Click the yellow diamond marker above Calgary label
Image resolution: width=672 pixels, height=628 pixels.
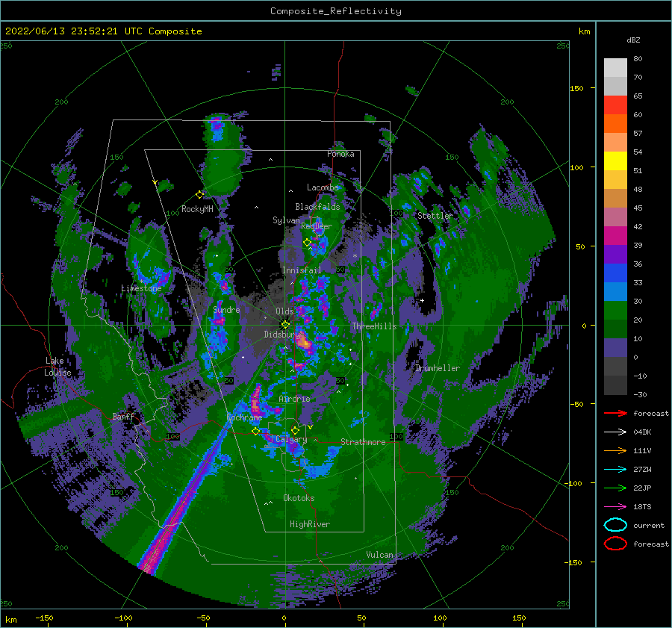pos(295,430)
